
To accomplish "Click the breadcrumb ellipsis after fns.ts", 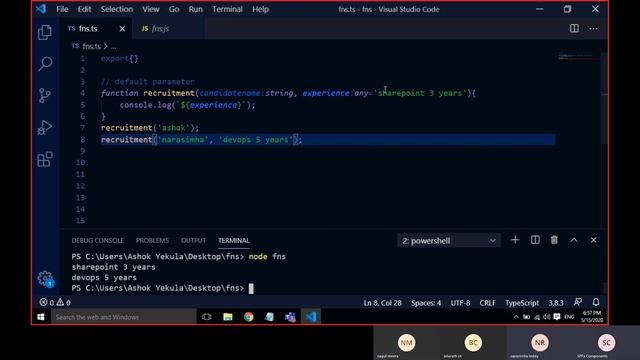I will point(113,47).
